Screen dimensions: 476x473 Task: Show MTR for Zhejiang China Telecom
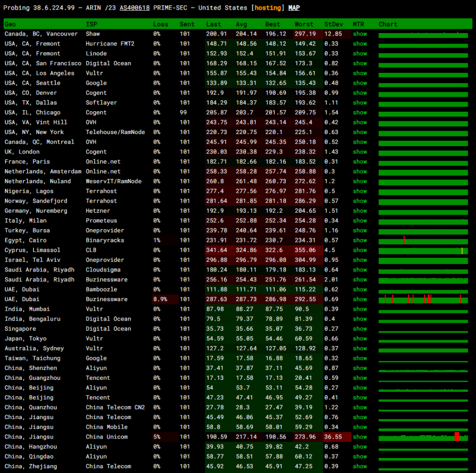point(360,466)
